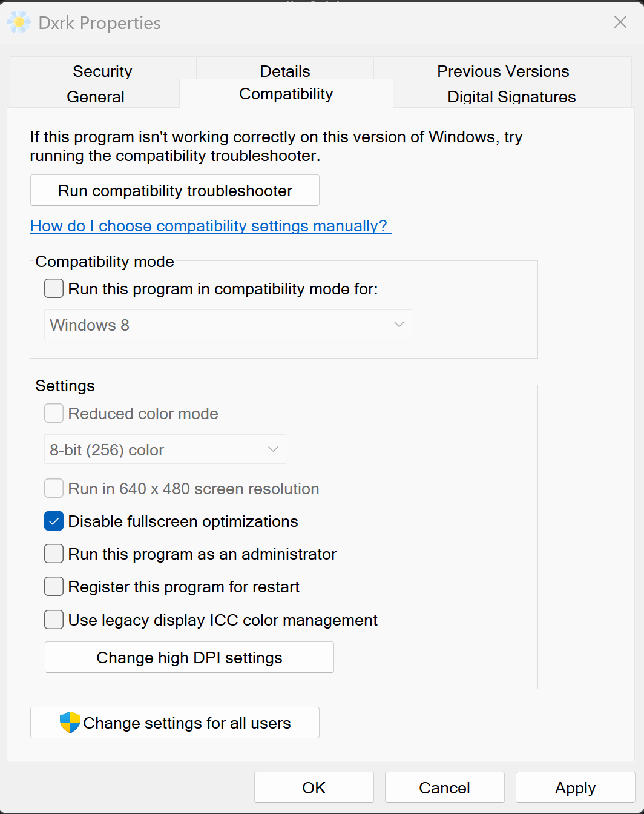Enable Run this program in compatibility mode

pyautogui.click(x=54, y=289)
